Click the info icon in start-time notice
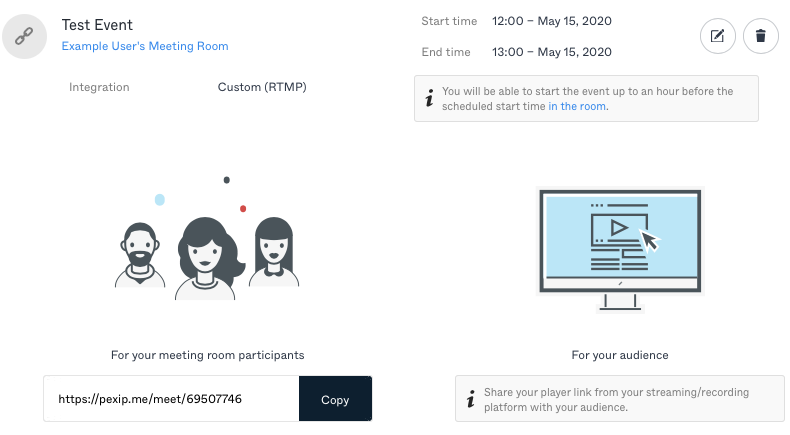Viewport: 790px width, 435px height. (x=430, y=98)
